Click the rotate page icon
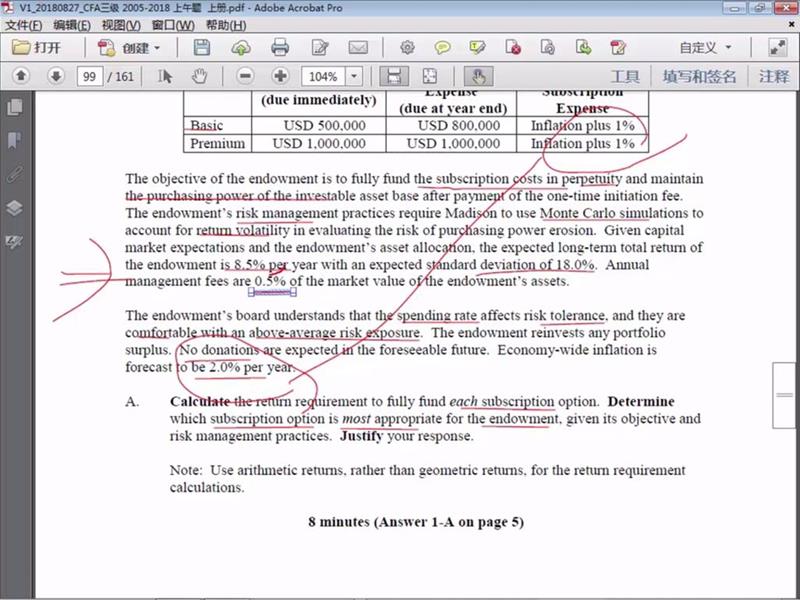The width and height of the screenshot is (800, 600). [x=547, y=47]
